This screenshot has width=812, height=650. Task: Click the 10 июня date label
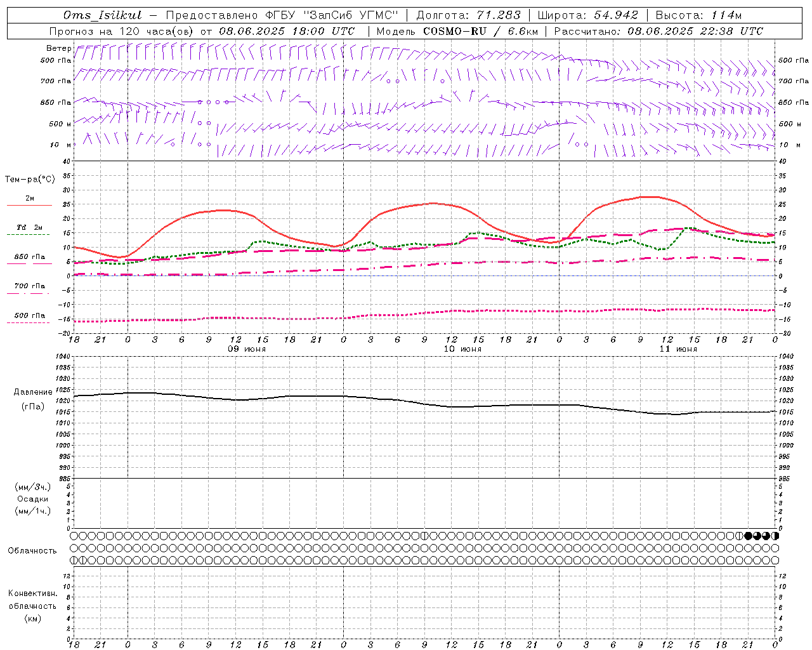(x=462, y=349)
